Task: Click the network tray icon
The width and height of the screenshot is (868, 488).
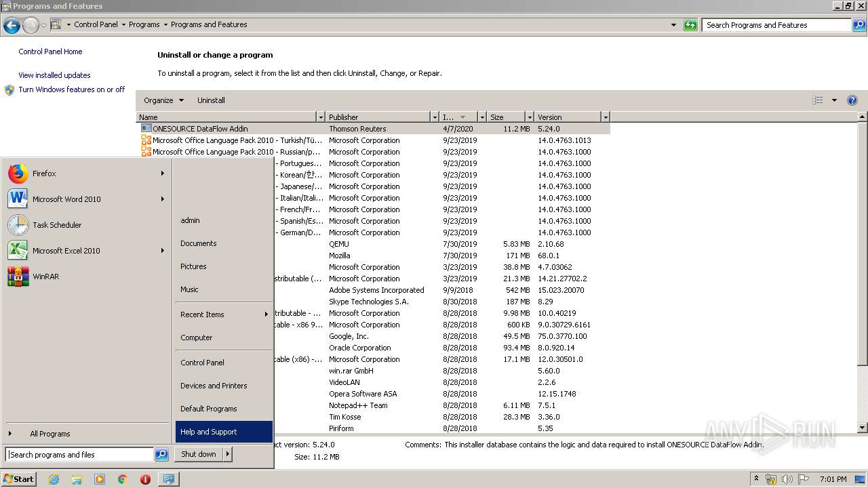Action: [771, 479]
